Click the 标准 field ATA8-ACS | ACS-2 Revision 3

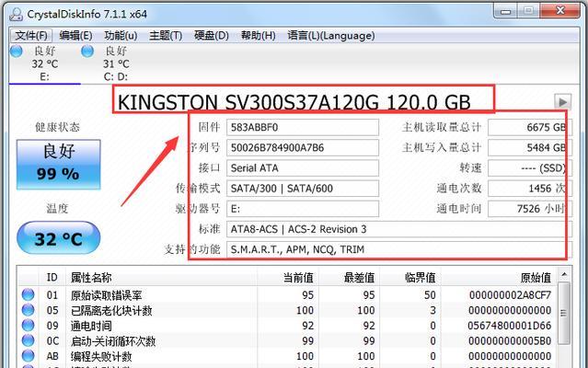399,229
